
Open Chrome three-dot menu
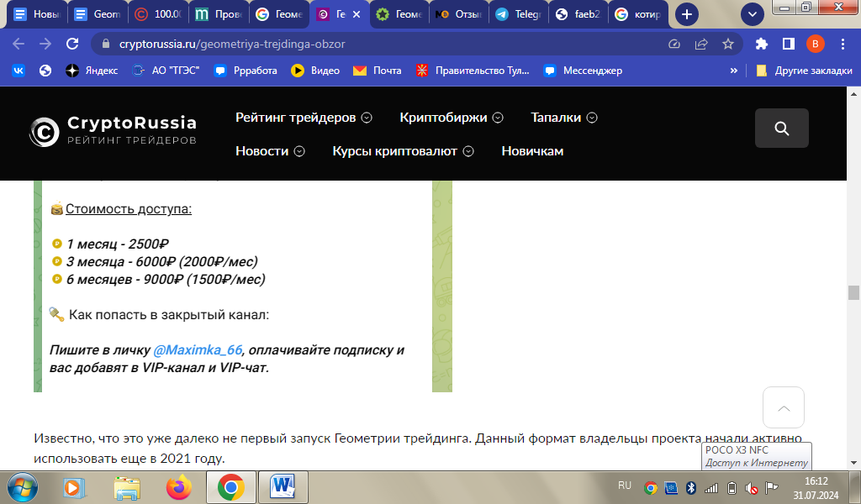tap(843, 44)
